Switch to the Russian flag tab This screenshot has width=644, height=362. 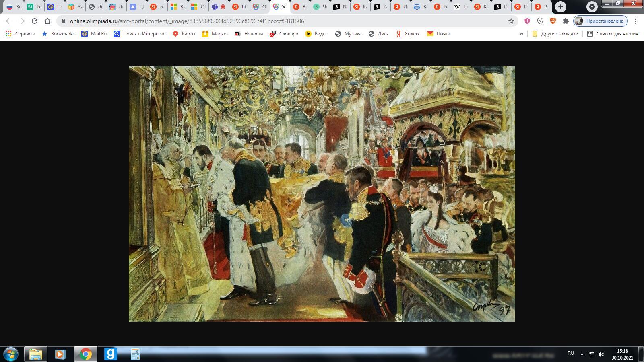[13, 7]
